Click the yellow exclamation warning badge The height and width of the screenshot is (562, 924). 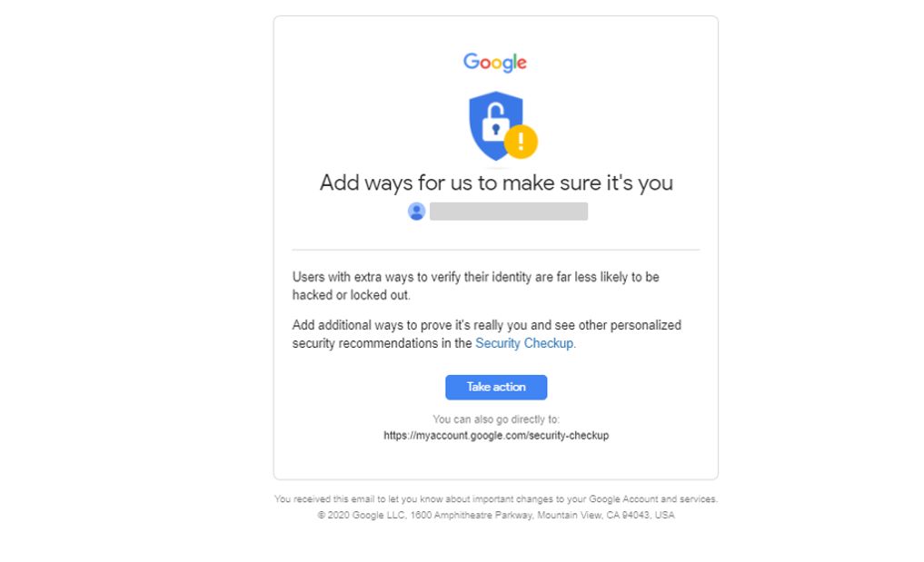tap(522, 141)
